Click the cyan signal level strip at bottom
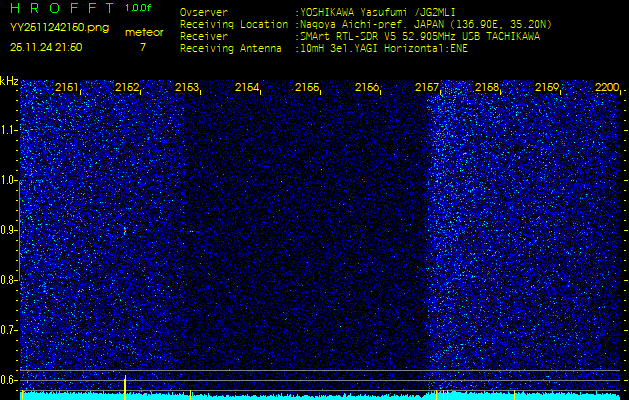This screenshot has height=400, width=629. pos(321,396)
